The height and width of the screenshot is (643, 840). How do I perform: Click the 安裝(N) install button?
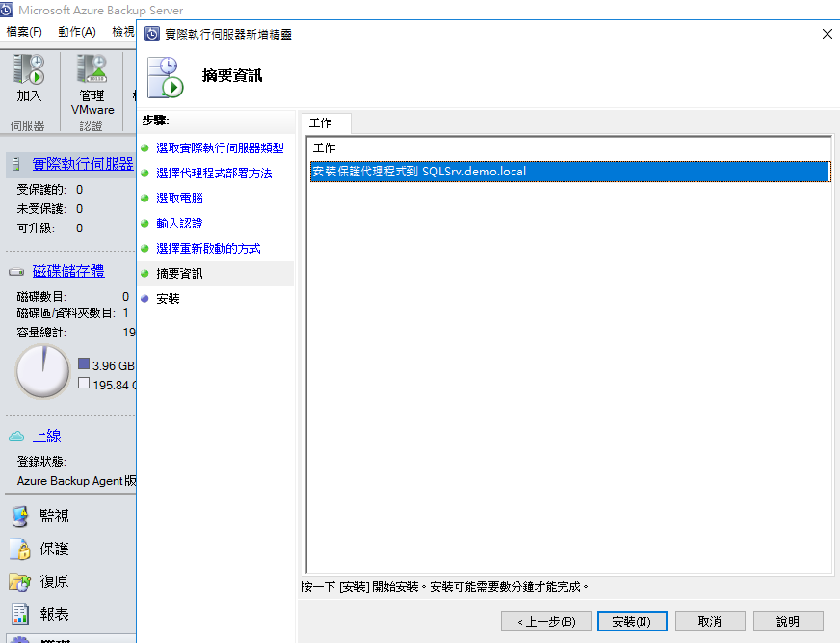click(632, 622)
